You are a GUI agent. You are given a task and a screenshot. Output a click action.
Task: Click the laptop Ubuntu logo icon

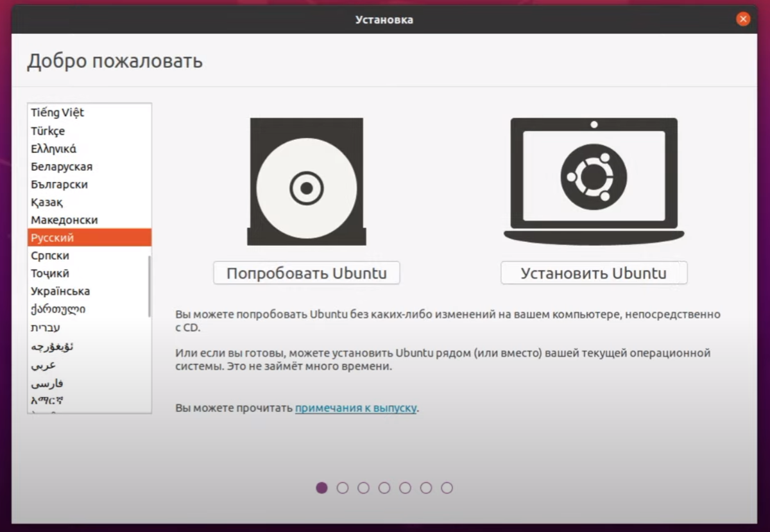coord(594,181)
